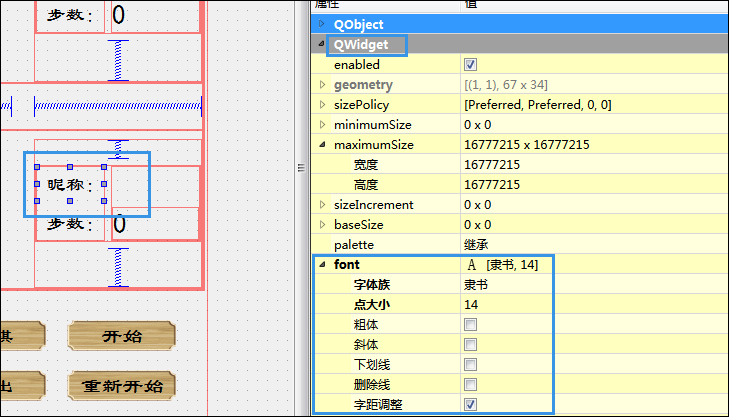The image size is (729, 417).
Task: Collapse the maximumSize property
Action: coord(322,144)
